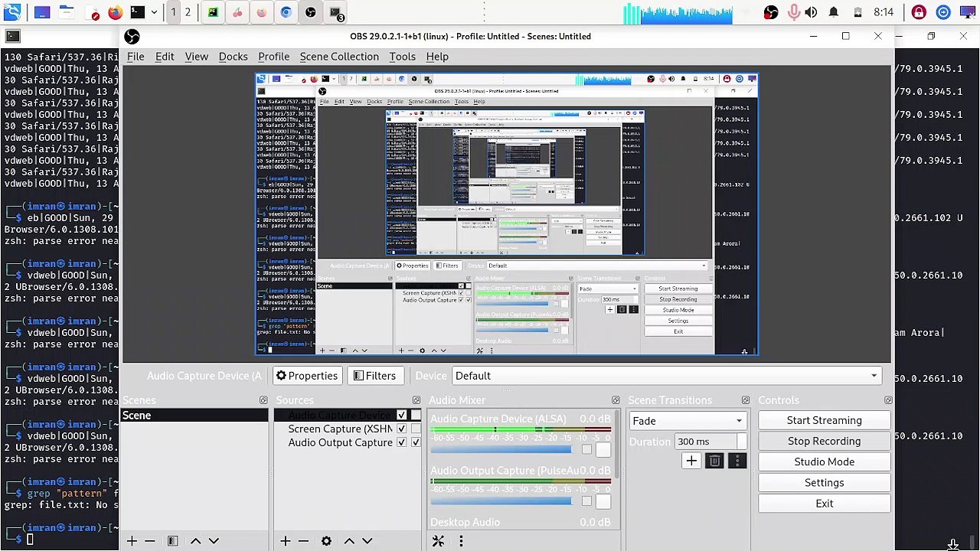Open the Edit menu

pos(165,57)
